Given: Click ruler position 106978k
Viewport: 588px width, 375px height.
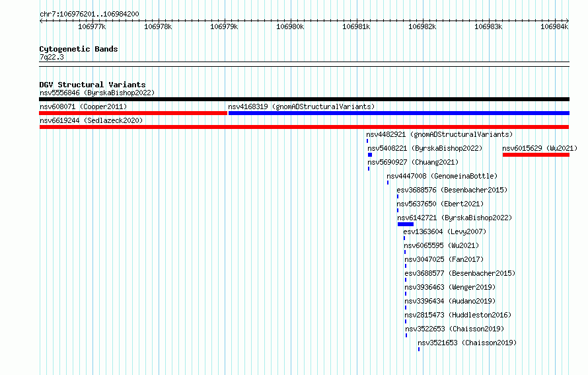Looking at the screenshot, I should 158,26.
